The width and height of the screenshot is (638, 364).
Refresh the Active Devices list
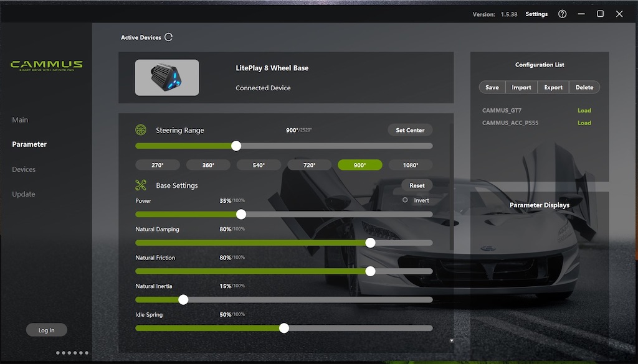168,37
